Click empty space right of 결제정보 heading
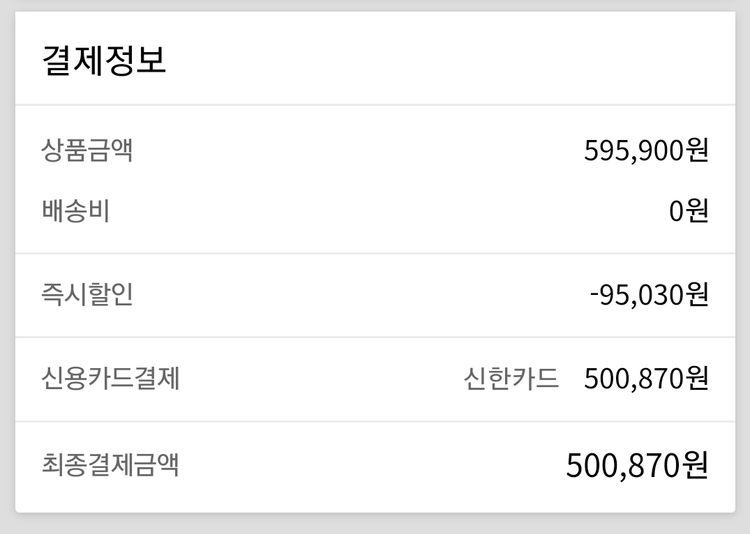 coord(450,59)
